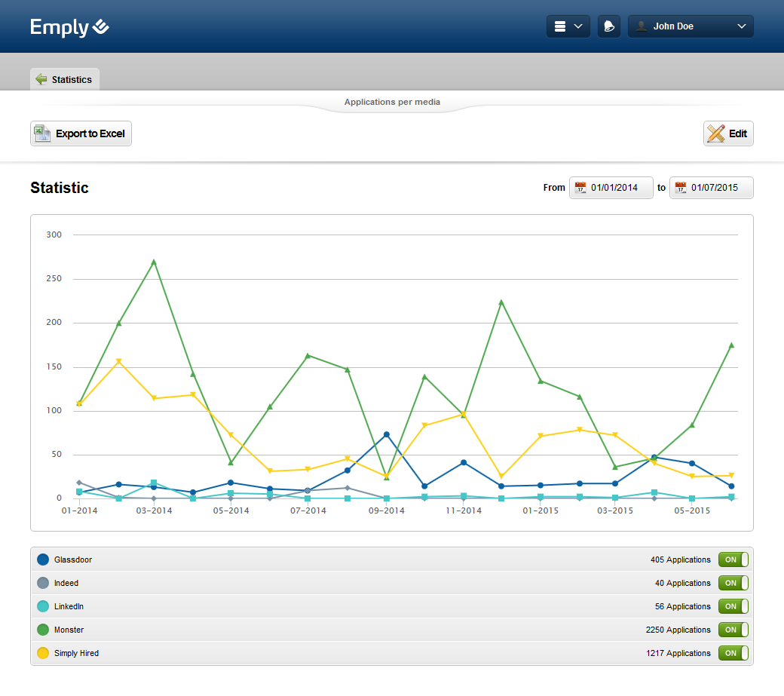Click the Edit button label
Viewport: 784px width, 696px height.
pos(738,133)
